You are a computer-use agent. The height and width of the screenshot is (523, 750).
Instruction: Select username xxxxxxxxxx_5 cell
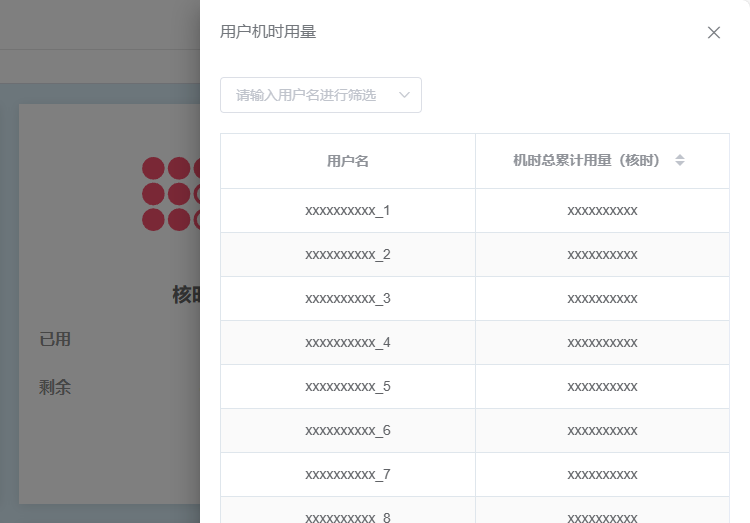click(x=348, y=387)
